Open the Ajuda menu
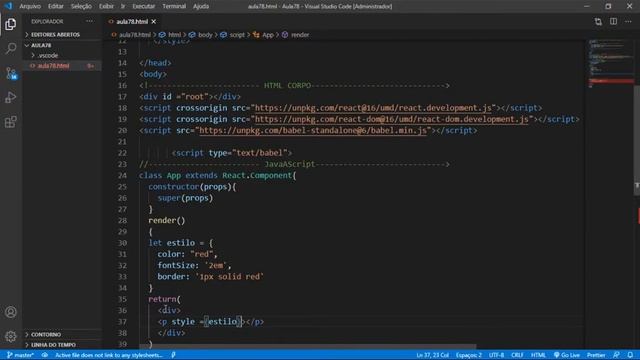The height and width of the screenshot is (360, 640). point(201,6)
